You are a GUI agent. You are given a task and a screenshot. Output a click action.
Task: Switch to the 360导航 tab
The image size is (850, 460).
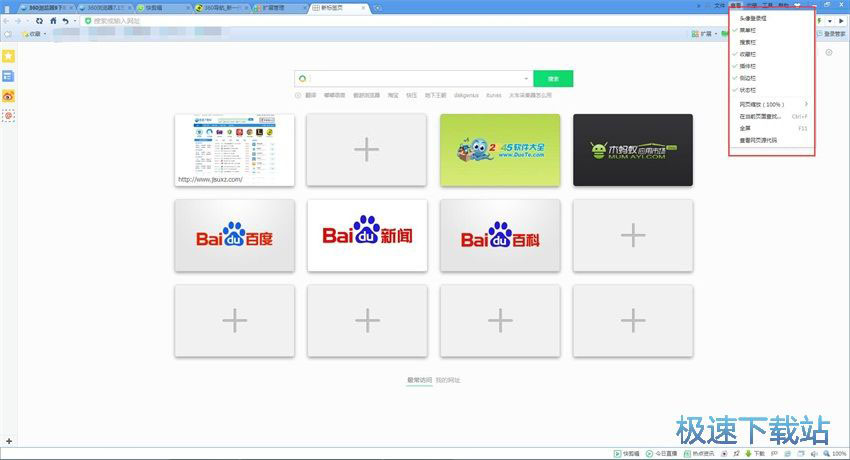click(221, 8)
